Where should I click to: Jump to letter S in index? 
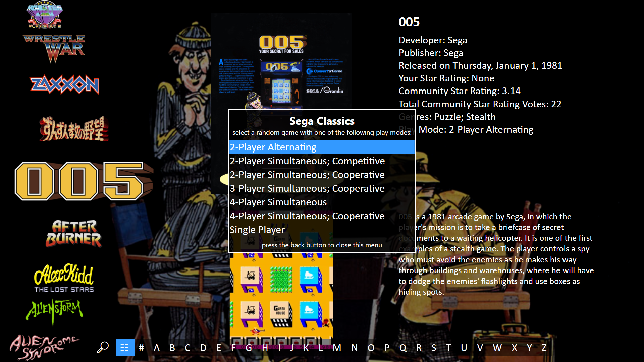[434, 348]
